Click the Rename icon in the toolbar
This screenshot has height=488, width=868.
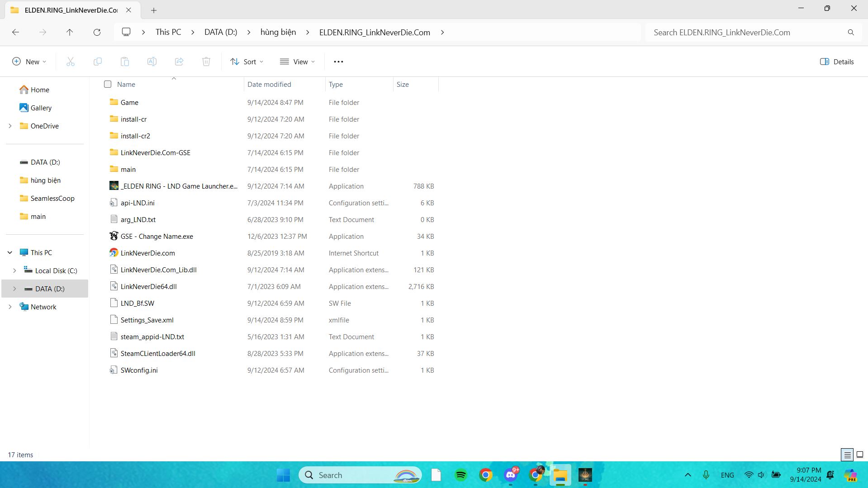point(152,62)
